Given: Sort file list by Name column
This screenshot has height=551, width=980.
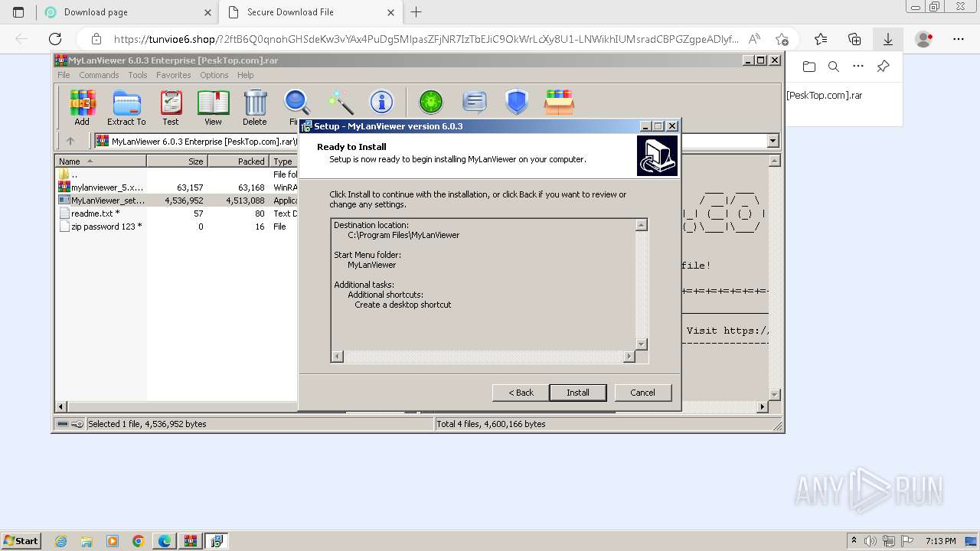Looking at the screenshot, I should click(100, 161).
